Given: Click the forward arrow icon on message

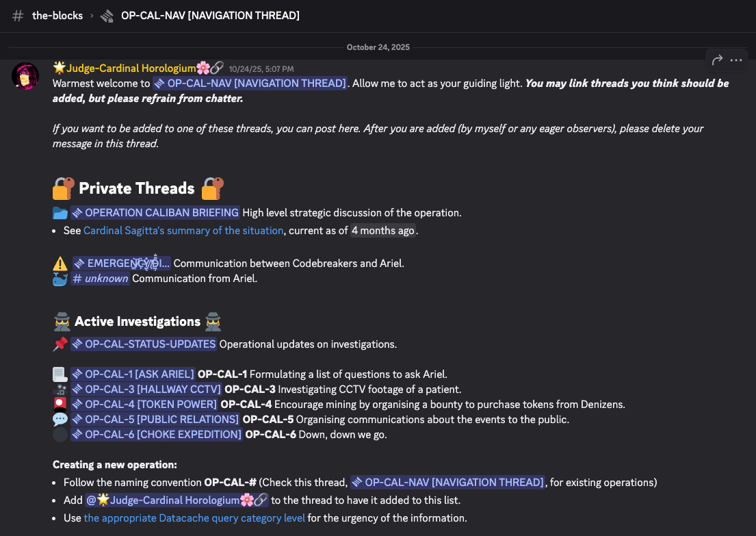Looking at the screenshot, I should point(717,60).
